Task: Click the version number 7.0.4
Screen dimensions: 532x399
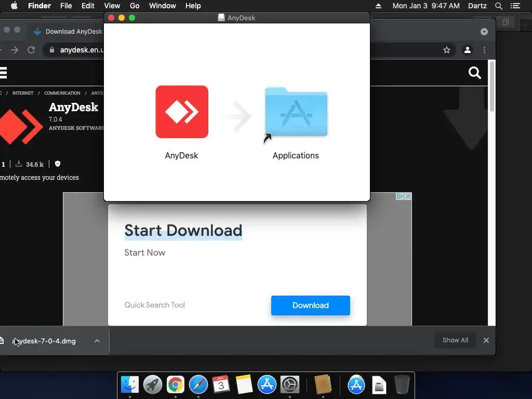Action: (55, 119)
